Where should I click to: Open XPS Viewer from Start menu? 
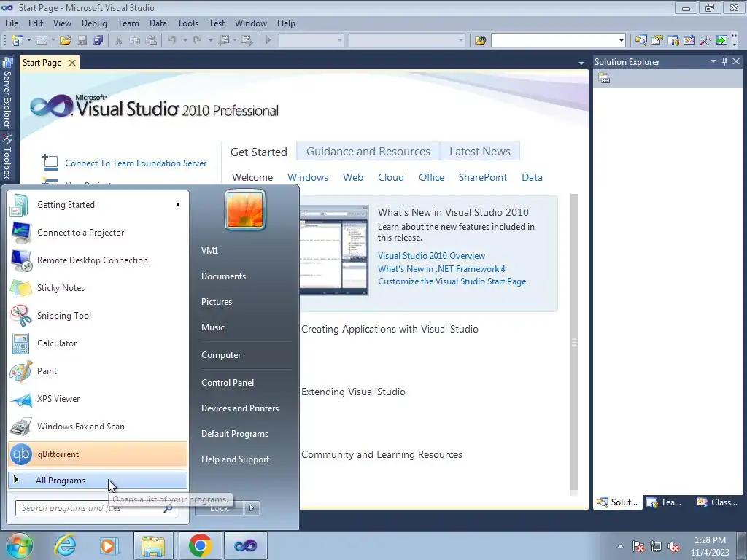(98, 399)
